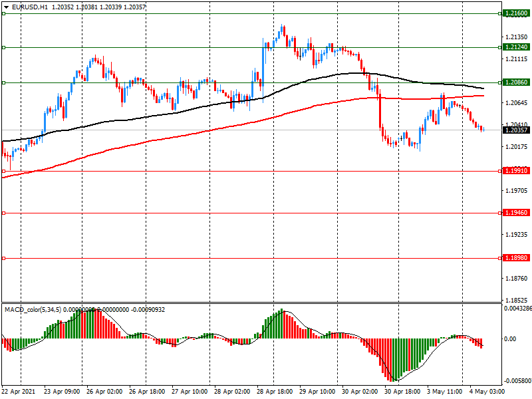Click the 29 Apr 10:00 time axis label
Viewport: 532px width, 399px height.
(317, 392)
